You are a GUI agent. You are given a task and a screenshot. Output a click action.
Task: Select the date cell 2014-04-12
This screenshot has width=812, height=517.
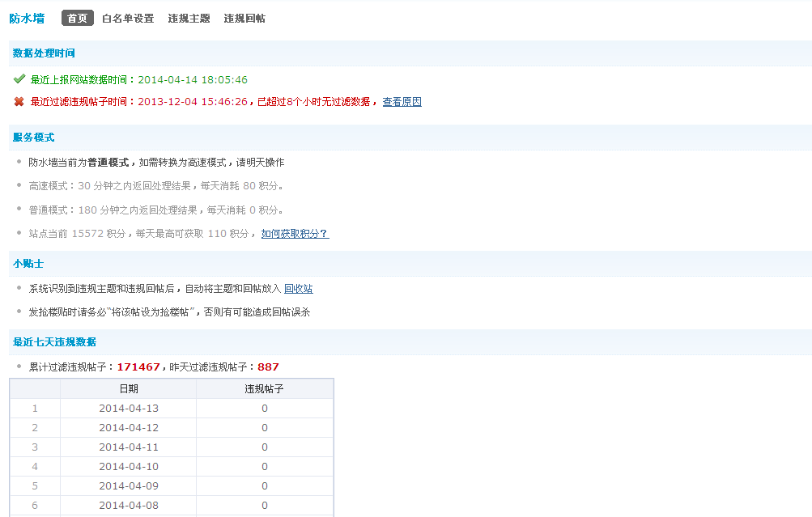[129, 428]
